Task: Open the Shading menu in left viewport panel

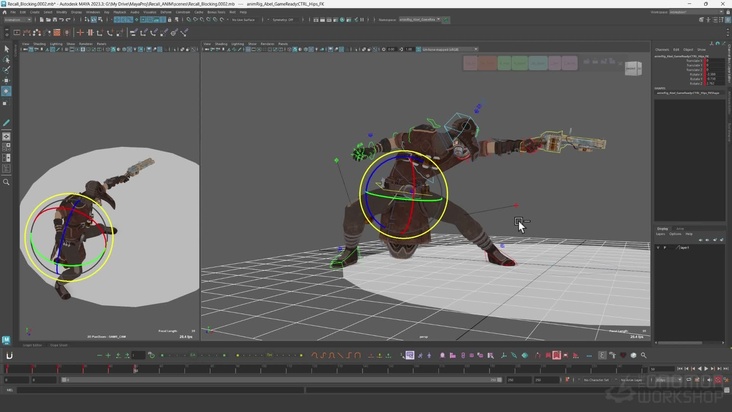Action: click(40, 44)
